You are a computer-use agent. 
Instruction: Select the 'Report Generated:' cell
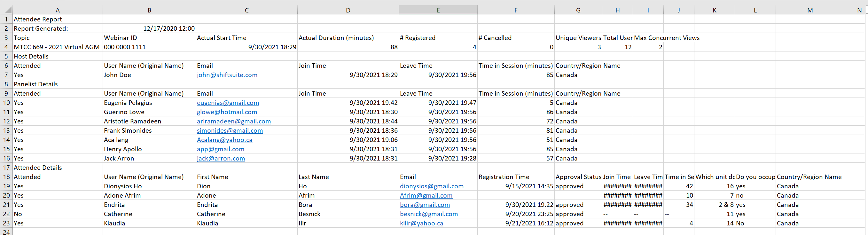pos(58,28)
